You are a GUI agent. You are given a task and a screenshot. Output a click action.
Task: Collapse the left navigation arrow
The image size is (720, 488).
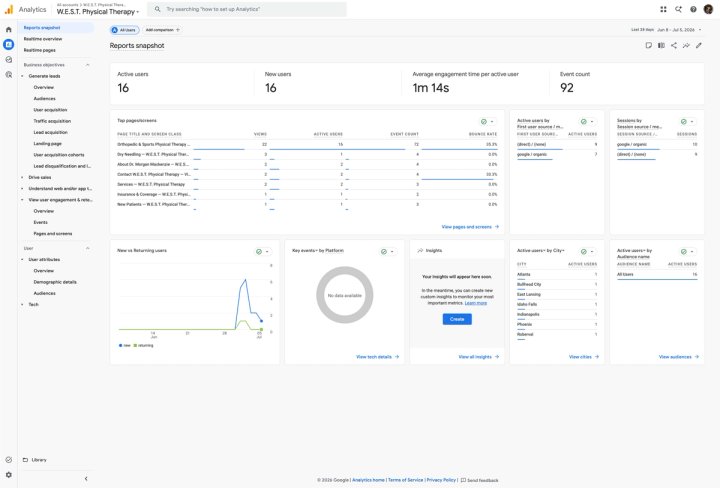pyautogui.click(x=86, y=478)
